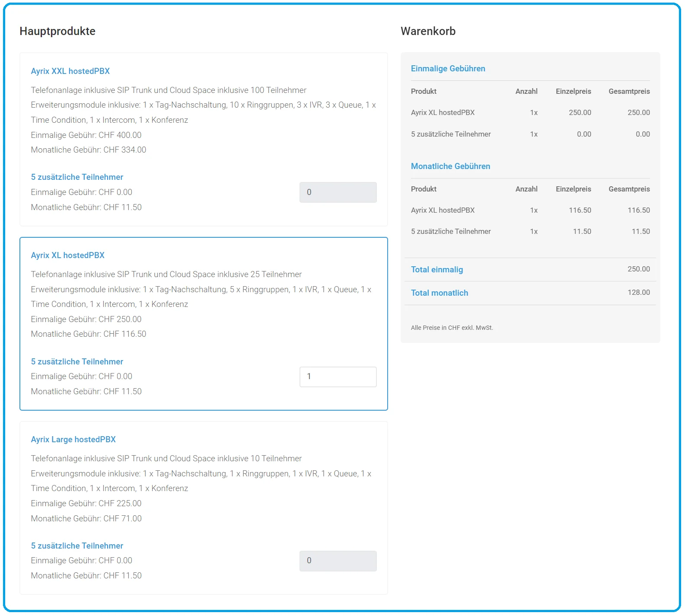This screenshot has height=616, width=685.
Task: Click '5 zusätzliche Teilnehmer' in Large card
Action: pos(77,546)
